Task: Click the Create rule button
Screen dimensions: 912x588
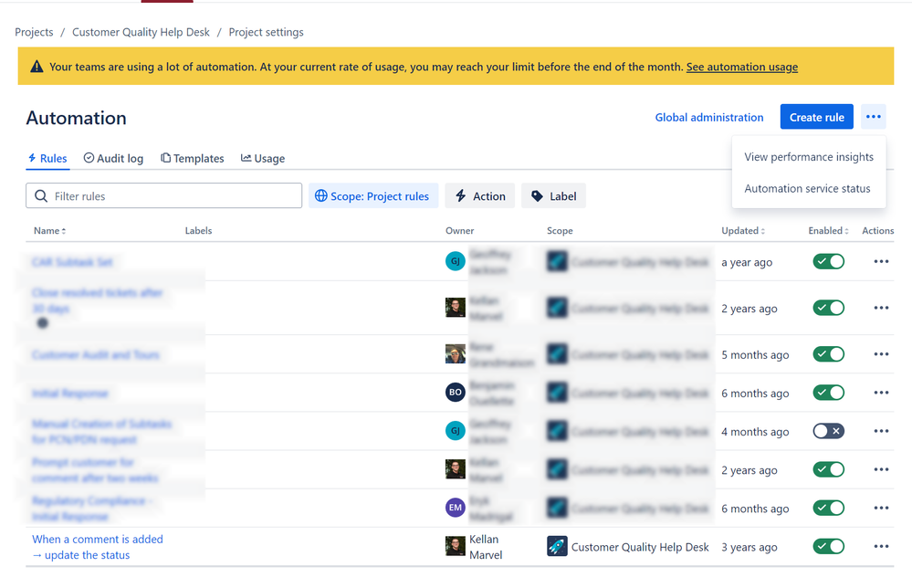Action: tap(817, 117)
